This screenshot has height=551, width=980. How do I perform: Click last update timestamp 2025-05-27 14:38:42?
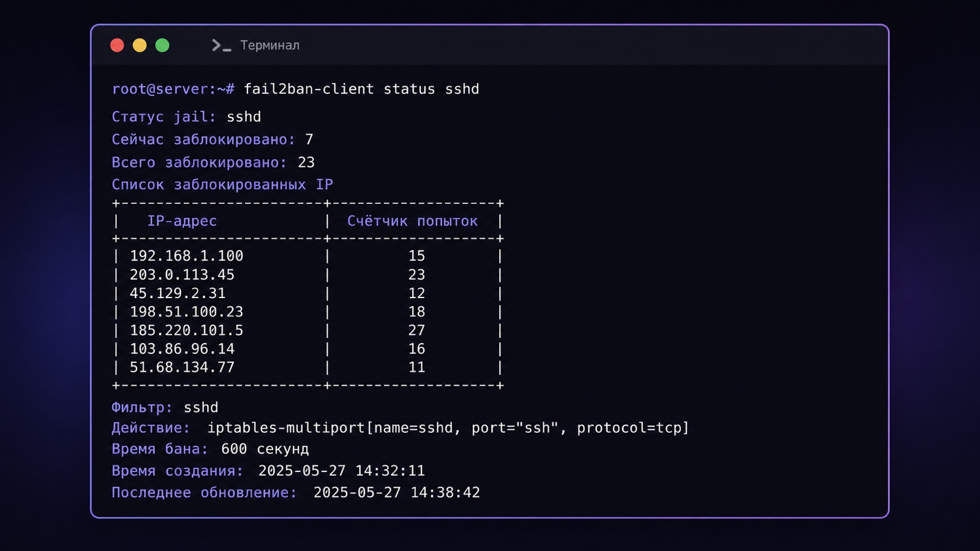click(397, 493)
